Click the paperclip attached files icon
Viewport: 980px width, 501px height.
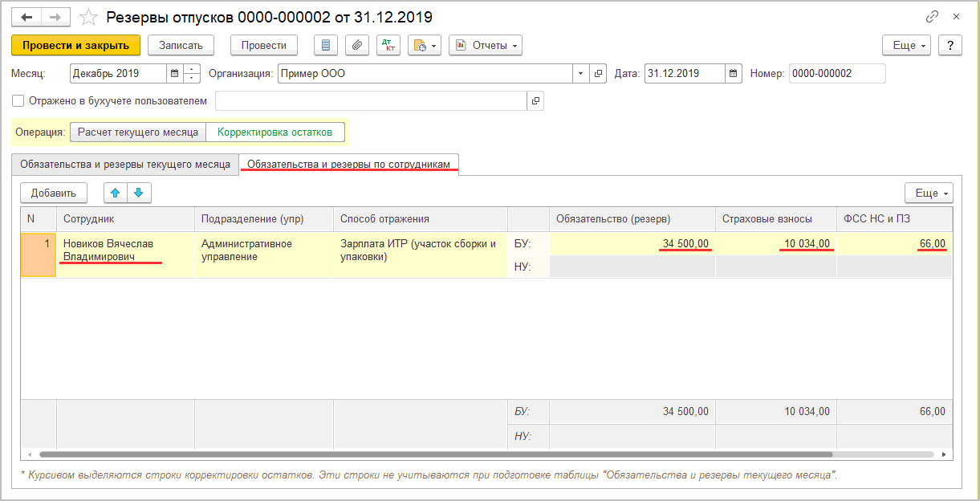pos(357,45)
